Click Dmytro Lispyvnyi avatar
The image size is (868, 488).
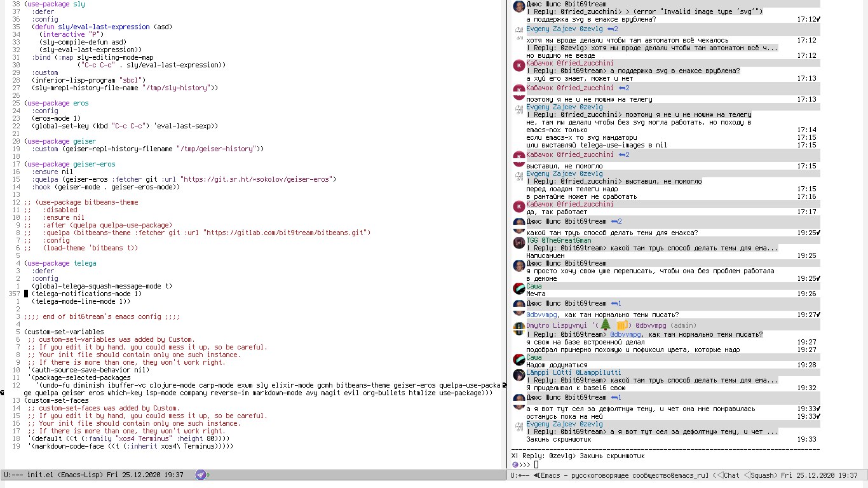coord(519,329)
